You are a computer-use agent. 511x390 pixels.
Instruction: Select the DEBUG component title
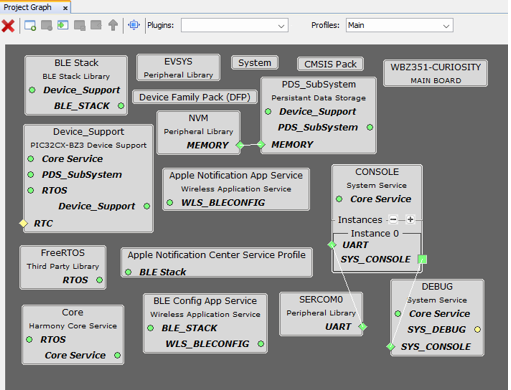point(437,287)
